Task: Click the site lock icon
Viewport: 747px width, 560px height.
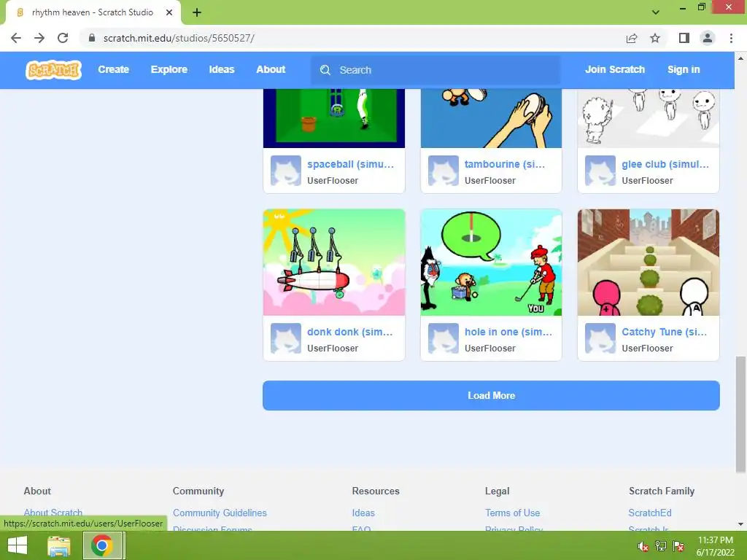Action: click(92, 38)
